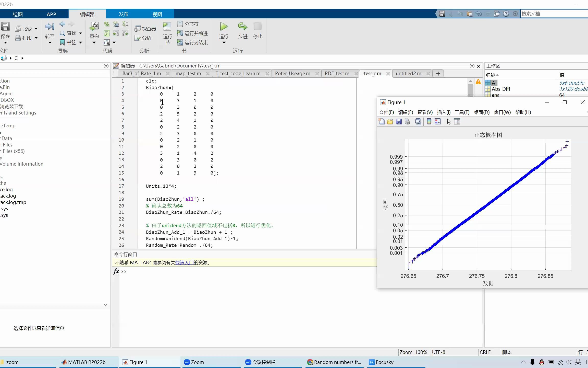This screenshot has width=588, height=368.
Task: Open the Property Inspector icon in Figure 1
Action: (x=457, y=122)
